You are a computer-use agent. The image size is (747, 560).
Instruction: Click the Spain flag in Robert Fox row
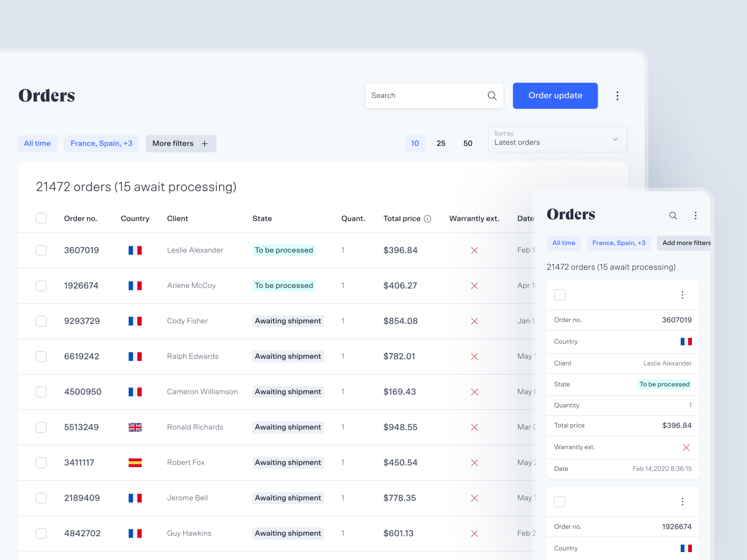[x=135, y=463]
